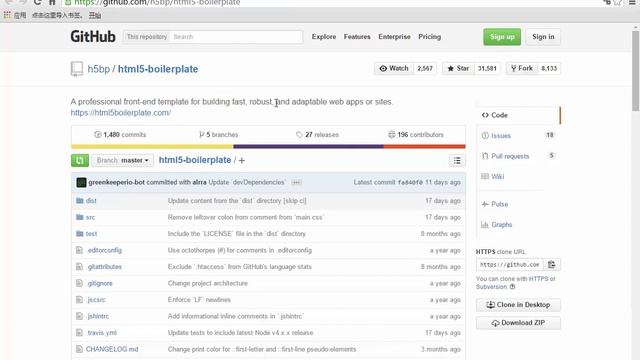Open the Code tab in sidebar
Screen dimensions: 640x360
518,115
